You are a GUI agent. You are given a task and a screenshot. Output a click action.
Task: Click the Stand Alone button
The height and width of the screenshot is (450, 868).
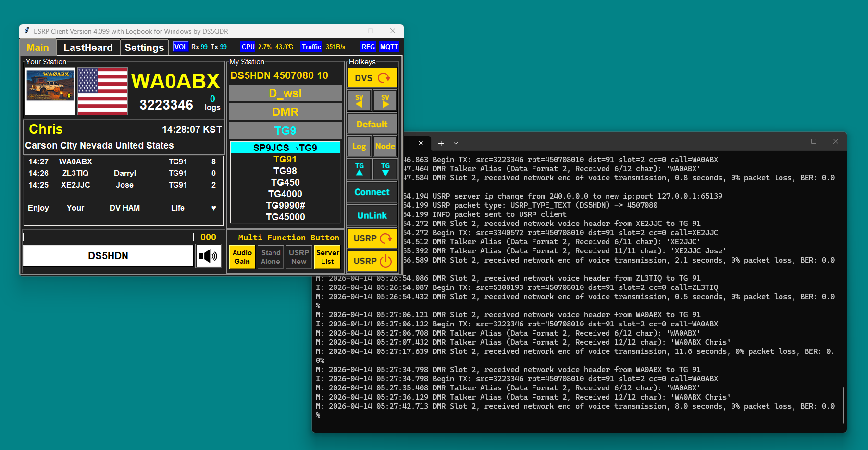[x=271, y=257]
